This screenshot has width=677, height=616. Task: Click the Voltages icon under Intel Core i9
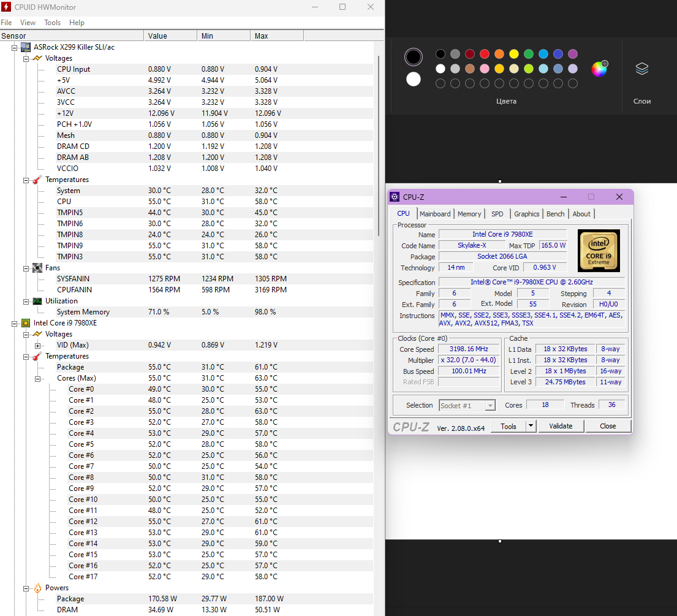[37, 334]
